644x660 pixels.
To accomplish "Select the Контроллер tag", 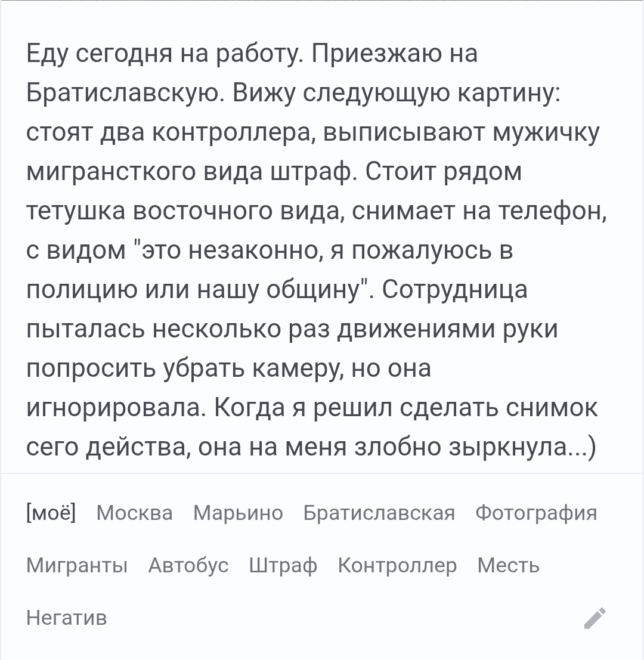I will (397, 565).
